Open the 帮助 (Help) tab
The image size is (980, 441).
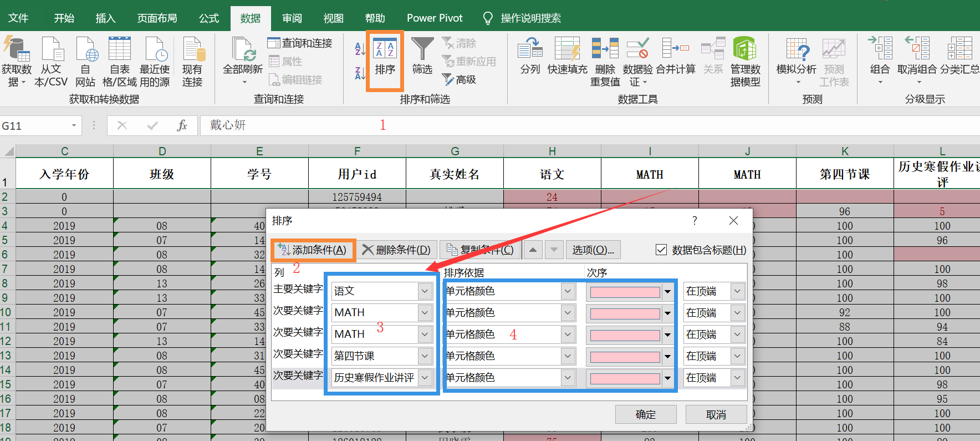coord(375,18)
